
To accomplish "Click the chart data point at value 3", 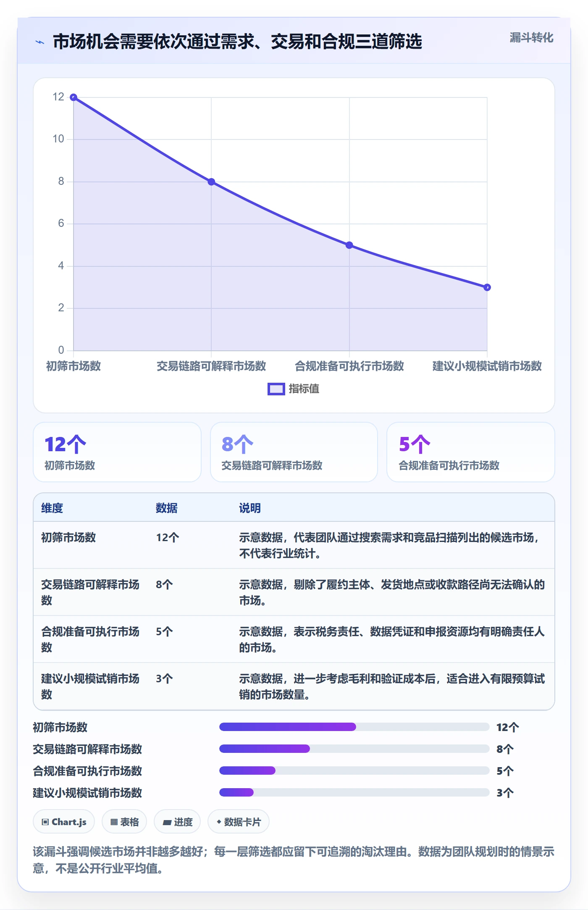I will click(x=487, y=287).
